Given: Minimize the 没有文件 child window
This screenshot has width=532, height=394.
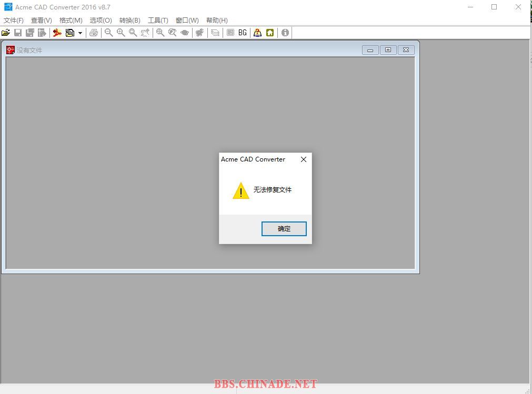Looking at the screenshot, I should tap(370, 50).
